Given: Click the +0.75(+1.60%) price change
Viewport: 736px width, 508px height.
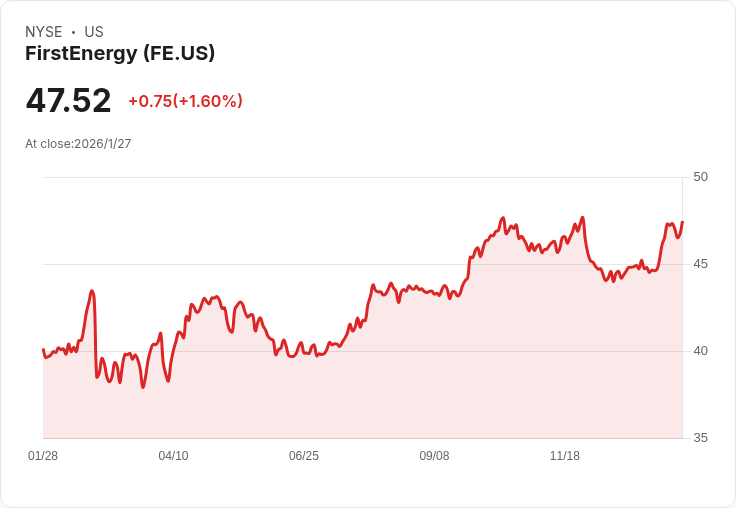Looking at the screenshot, I should 185,101.
